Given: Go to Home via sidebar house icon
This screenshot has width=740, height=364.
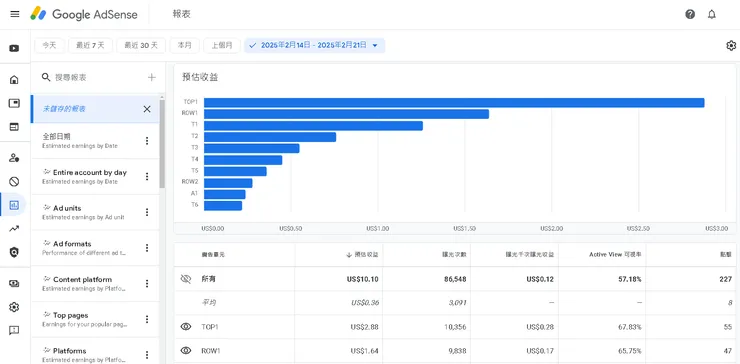Looking at the screenshot, I should pos(14,79).
